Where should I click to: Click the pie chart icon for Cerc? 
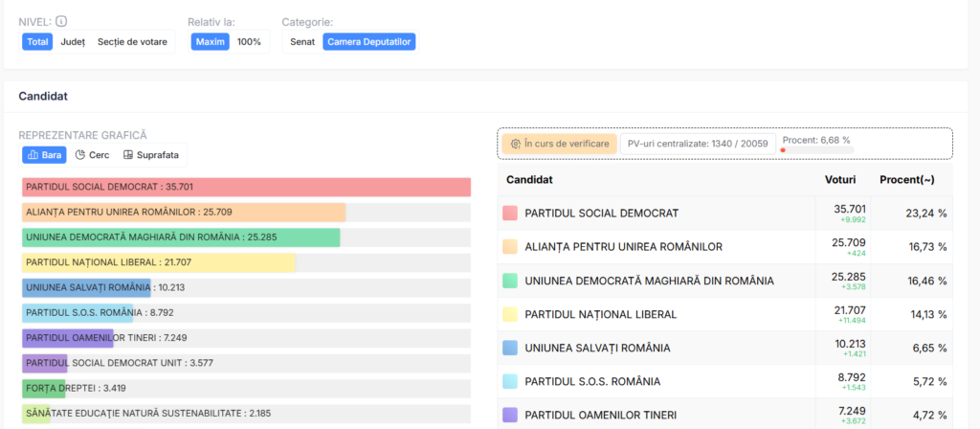click(80, 154)
